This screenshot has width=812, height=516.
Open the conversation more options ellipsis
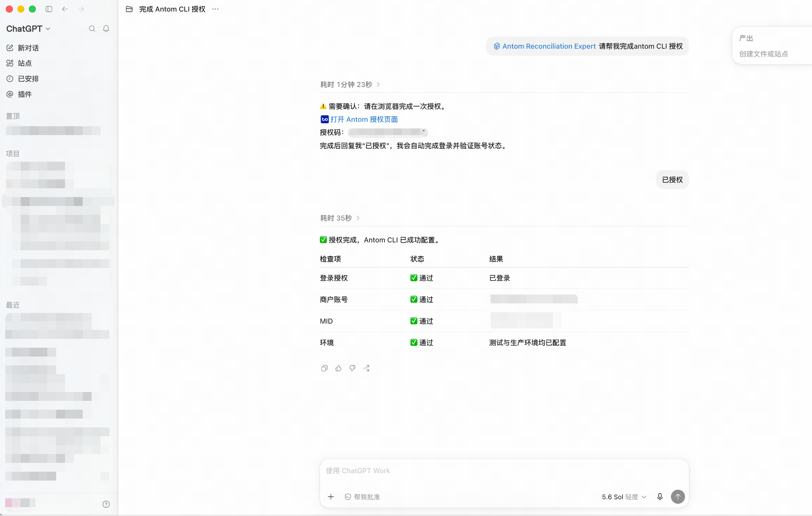point(215,9)
